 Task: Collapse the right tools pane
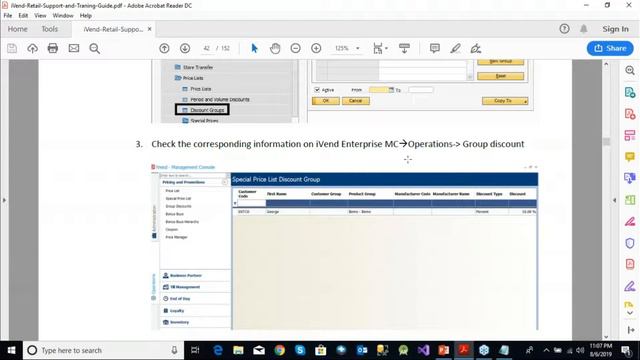[631, 330]
